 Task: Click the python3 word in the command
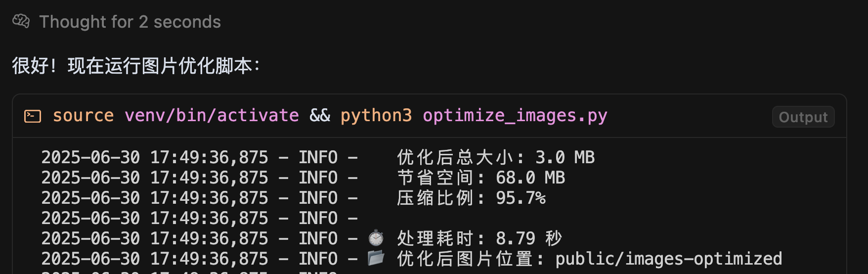click(376, 116)
